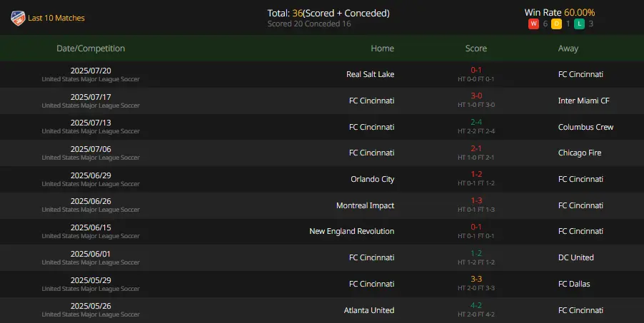
Task: Click the 3-3 score against FC Dallas
Action: point(476,279)
